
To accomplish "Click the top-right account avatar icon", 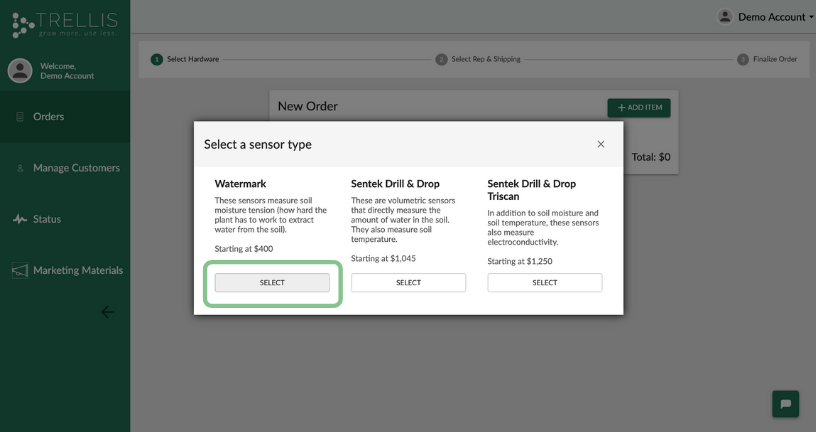I will (724, 17).
